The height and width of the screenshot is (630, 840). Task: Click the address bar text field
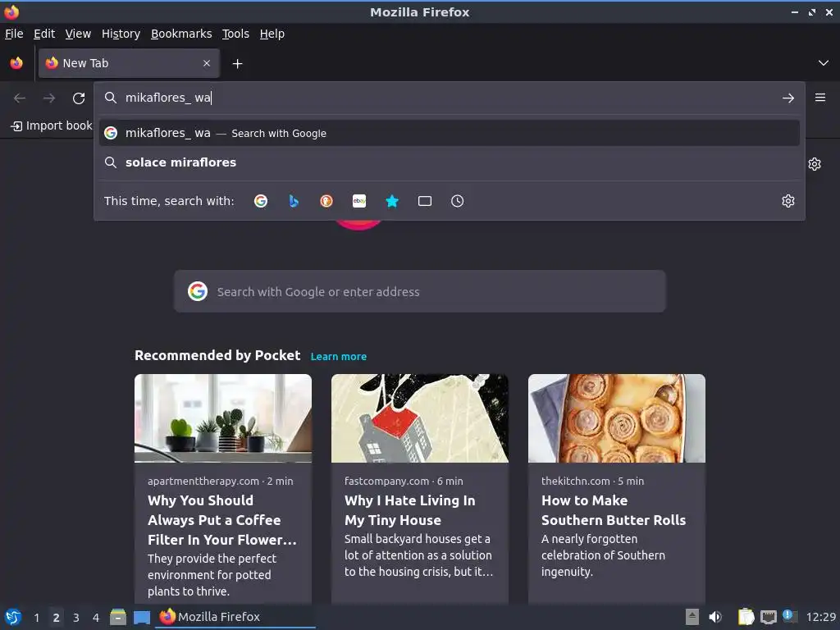point(449,98)
